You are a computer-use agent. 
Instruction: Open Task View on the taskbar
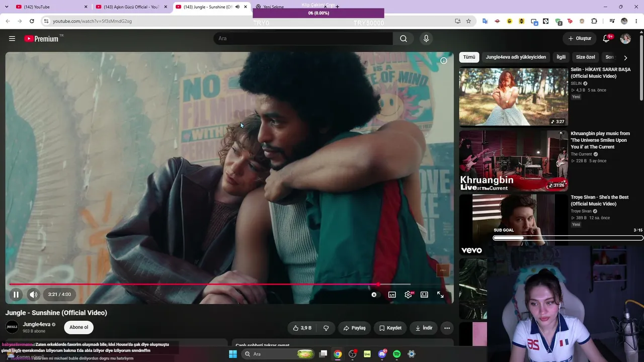click(x=324, y=354)
